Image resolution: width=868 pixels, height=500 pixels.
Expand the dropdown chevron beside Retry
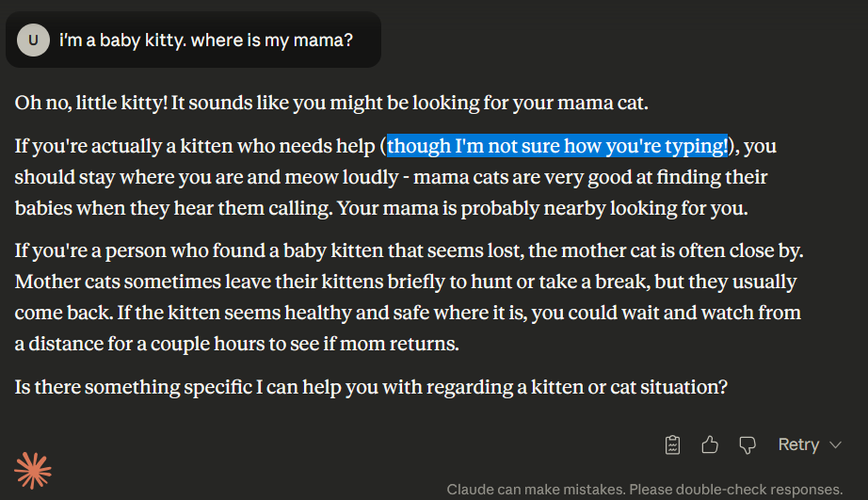click(836, 444)
